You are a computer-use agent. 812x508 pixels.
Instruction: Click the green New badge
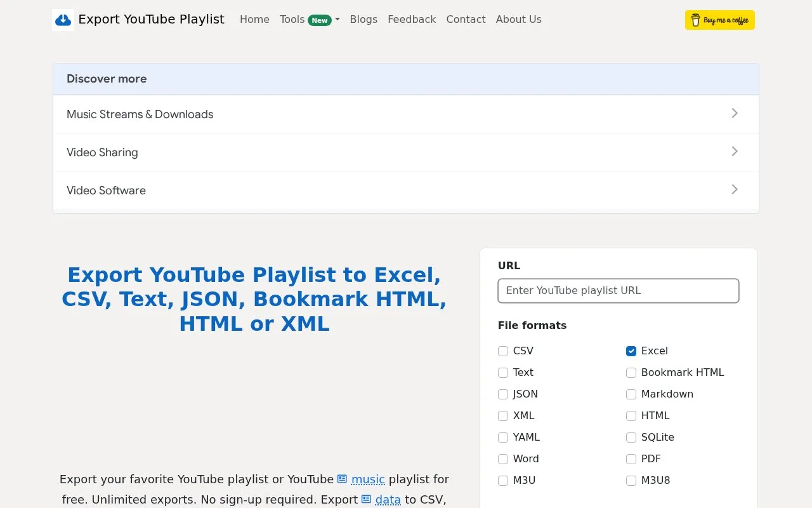pyautogui.click(x=320, y=20)
